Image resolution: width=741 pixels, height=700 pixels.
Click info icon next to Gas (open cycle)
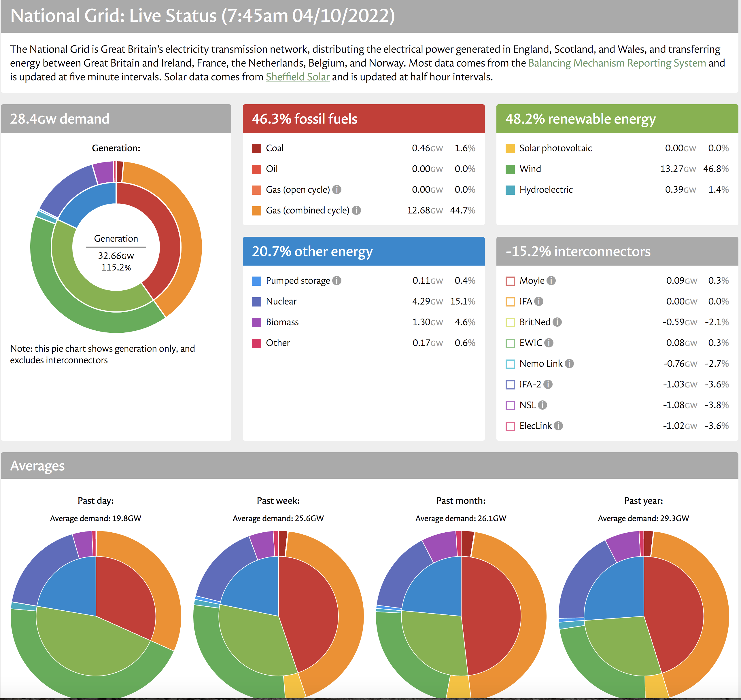click(x=337, y=190)
